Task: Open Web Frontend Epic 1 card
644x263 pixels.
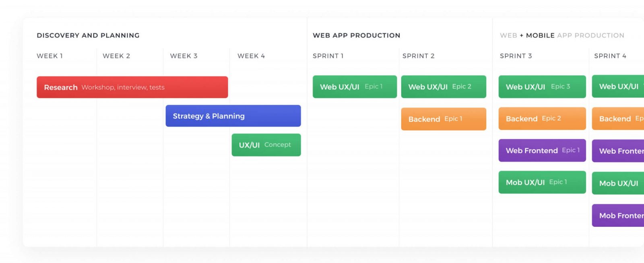Action: coord(542,150)
